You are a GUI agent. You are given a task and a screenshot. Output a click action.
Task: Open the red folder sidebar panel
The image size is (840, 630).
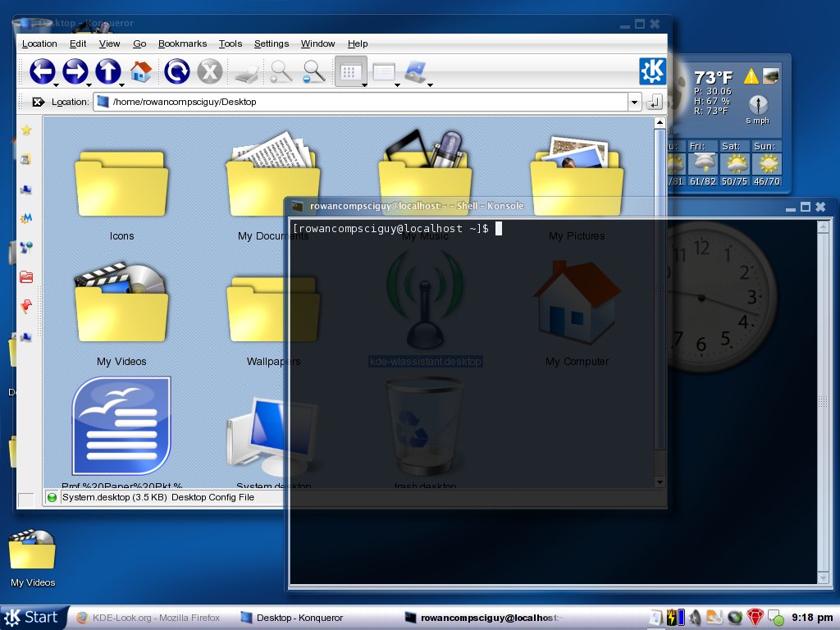pyautogui.click(x=26, y=276)
